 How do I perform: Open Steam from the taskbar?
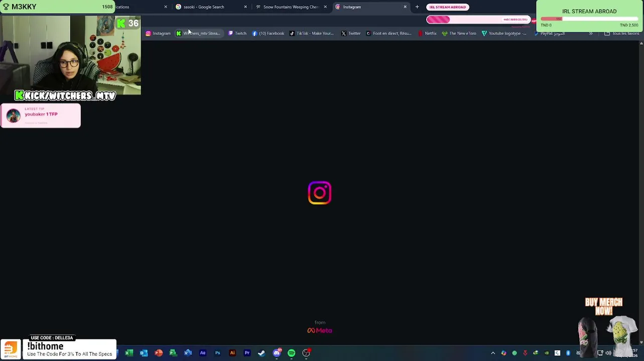click(x=262, y=353)
